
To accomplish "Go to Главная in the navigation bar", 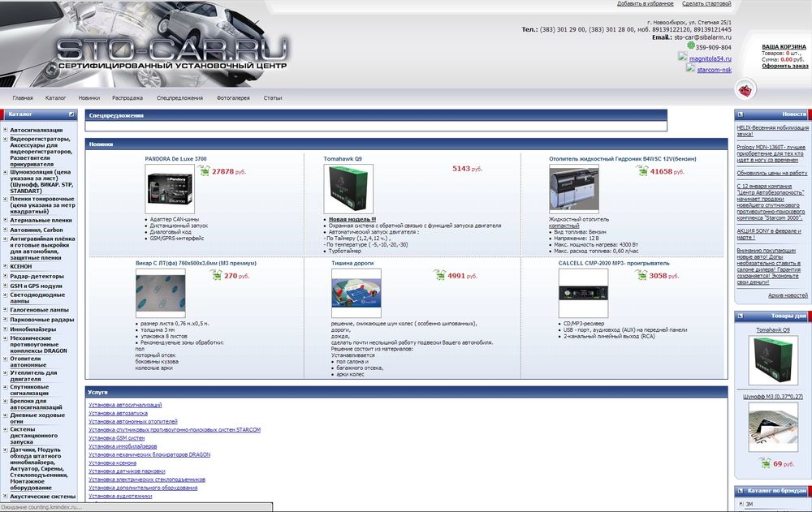I will click(23, 98).
